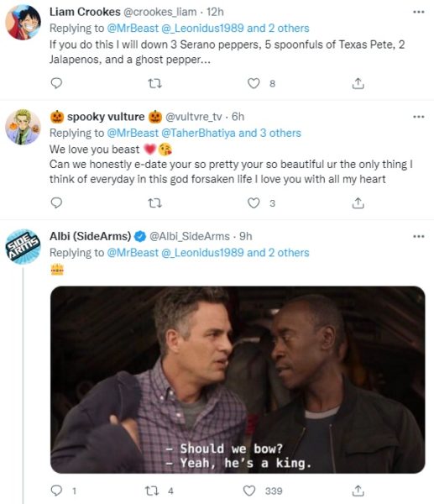Image resolution: width=434 pixels, height=504 pixels.
Task: Share Liam Crookes' tweet
Action: (x=358, y=83)
